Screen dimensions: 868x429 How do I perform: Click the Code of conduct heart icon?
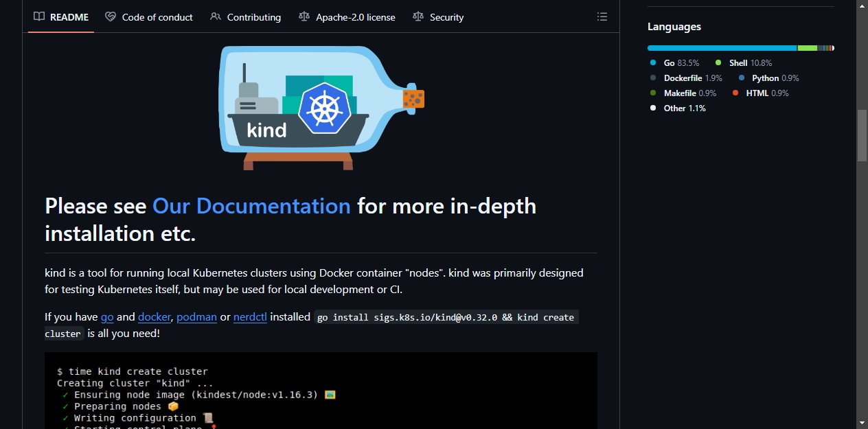[111, 17]
